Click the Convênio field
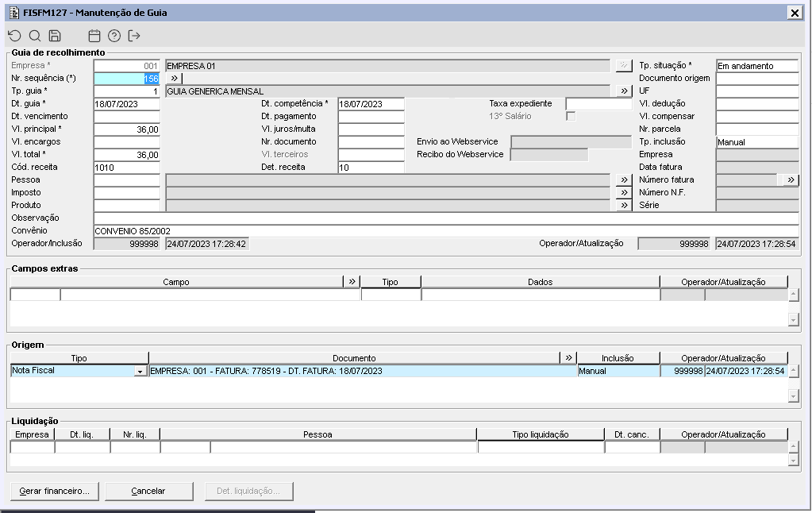 [x=446, y=230]
